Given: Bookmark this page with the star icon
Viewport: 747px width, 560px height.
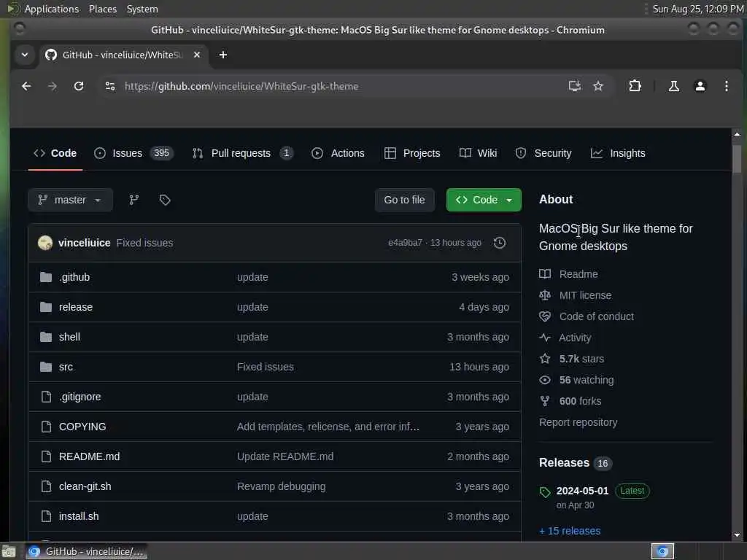Looking at the screenshot, I should (x=598, y=86).
